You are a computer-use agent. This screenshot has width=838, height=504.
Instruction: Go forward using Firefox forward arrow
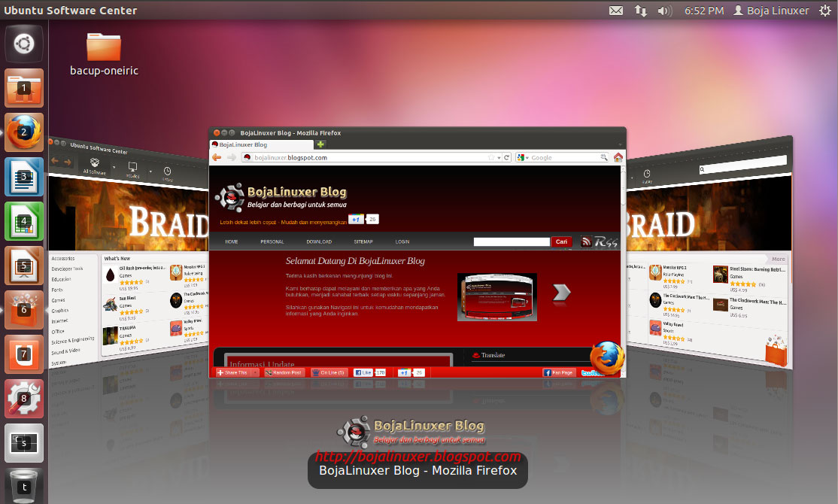(x=232, y=157)
